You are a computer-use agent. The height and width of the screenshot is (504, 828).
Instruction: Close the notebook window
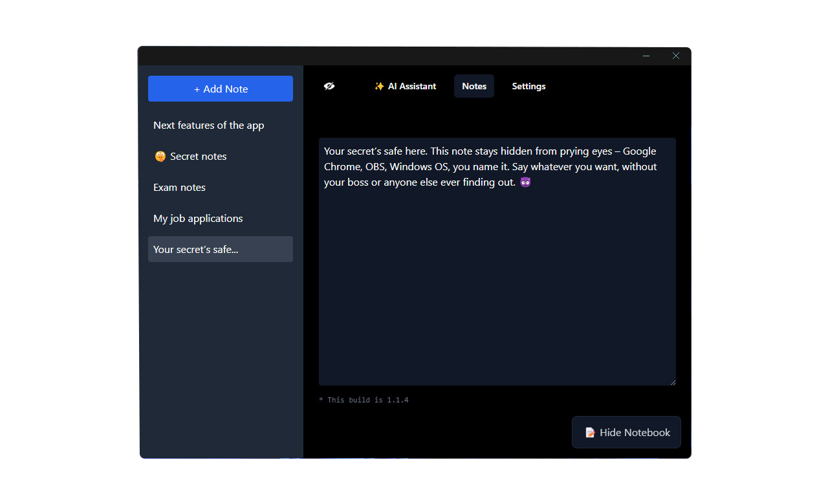(676, 56)
